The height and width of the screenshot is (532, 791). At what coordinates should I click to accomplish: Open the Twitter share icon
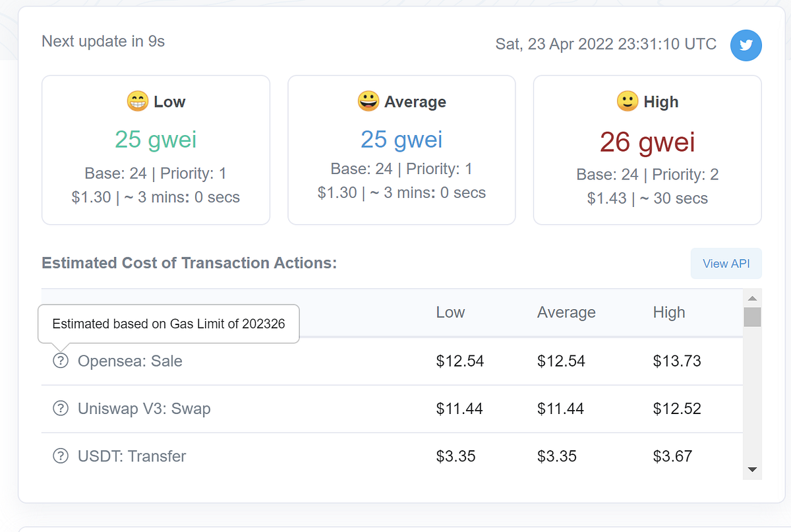coord(746,45)
